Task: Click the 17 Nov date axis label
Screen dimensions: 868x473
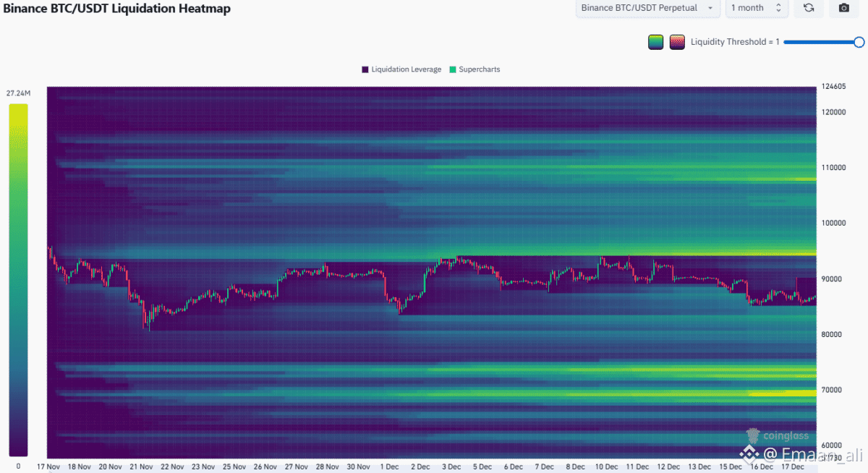Action: click(48, 466)
